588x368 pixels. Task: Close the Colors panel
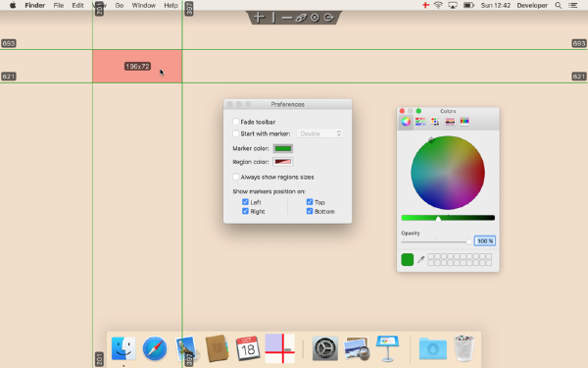point(402,111)
